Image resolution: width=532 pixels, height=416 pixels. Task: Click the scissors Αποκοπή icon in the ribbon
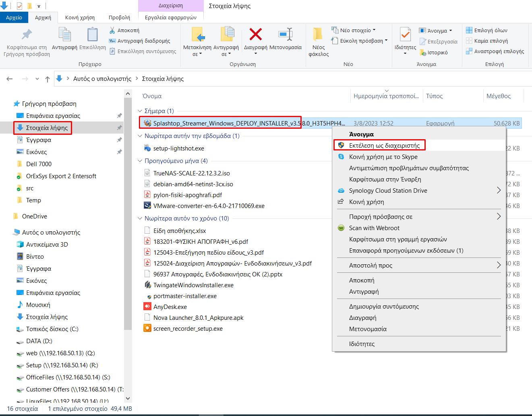click(x=112, y=30)
